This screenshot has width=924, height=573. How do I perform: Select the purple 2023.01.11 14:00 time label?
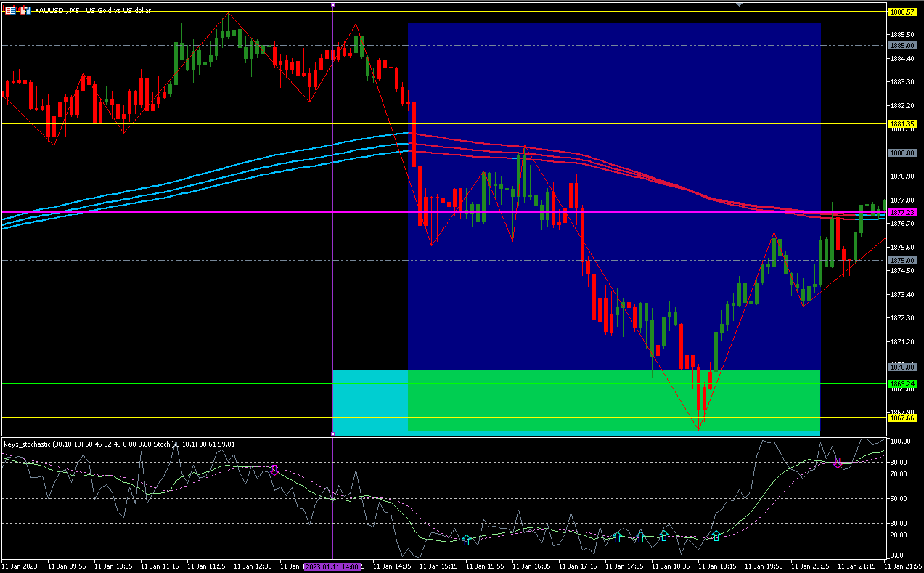[x=332, y=566]
